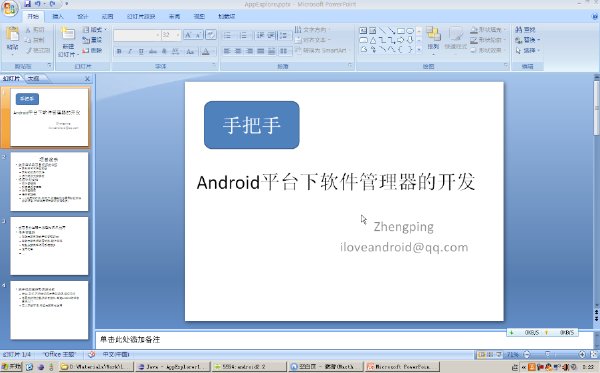The image size is (600, 373).
Task: Open the 文字方向 (Text Direction) dropdown
Action: click(x=313, y=29)
